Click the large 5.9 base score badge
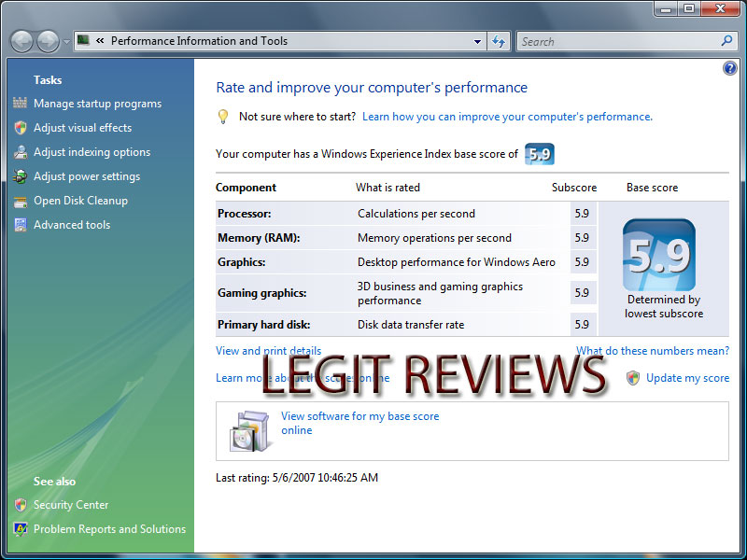The image size is (747, 560). coord(659,255)
